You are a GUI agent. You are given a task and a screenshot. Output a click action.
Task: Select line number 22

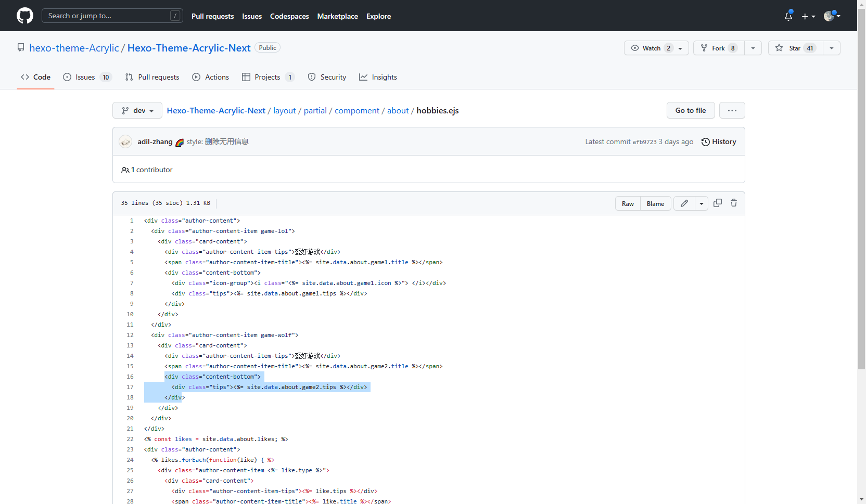click(x=130, y=439)
